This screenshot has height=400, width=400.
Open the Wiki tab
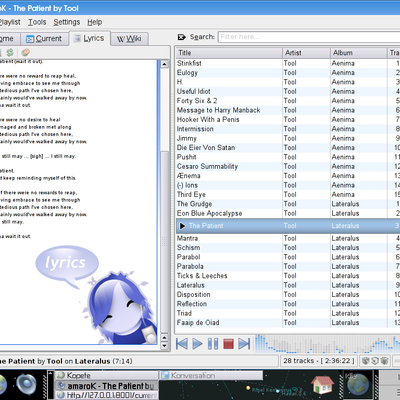click(x=129, y=39)
